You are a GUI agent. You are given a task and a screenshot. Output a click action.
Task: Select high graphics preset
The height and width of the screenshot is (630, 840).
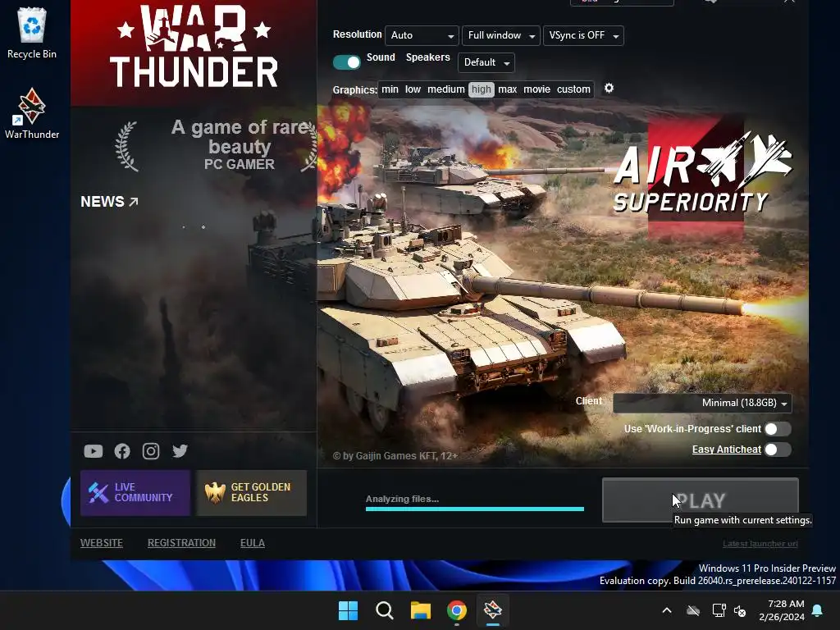coord(481,89)
